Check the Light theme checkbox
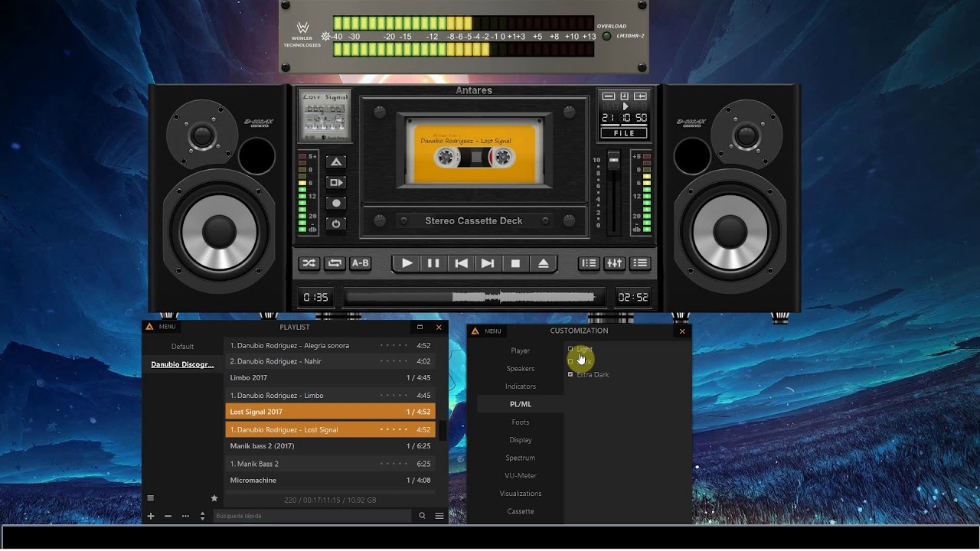Screen dimensions: 980x551 coord(570,349)
